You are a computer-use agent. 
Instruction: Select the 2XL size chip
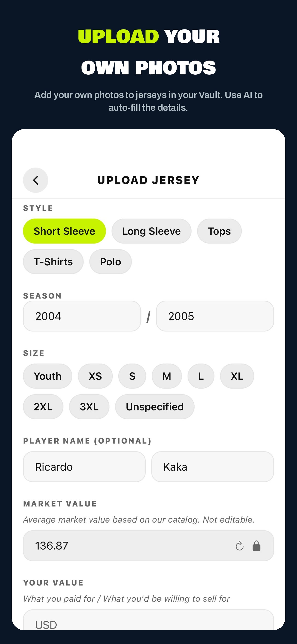click(x=43, y=407)
